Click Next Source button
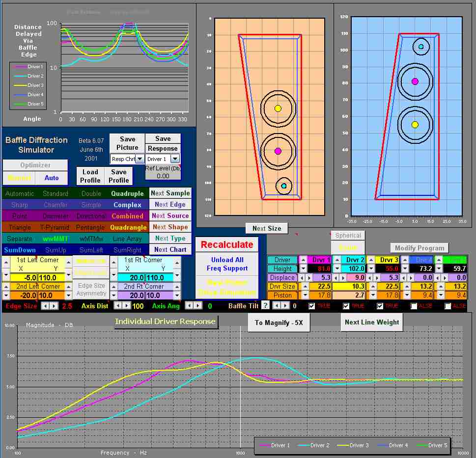This screenshot has height=458, width=476. pyautogui.click(x=170, y=216)
